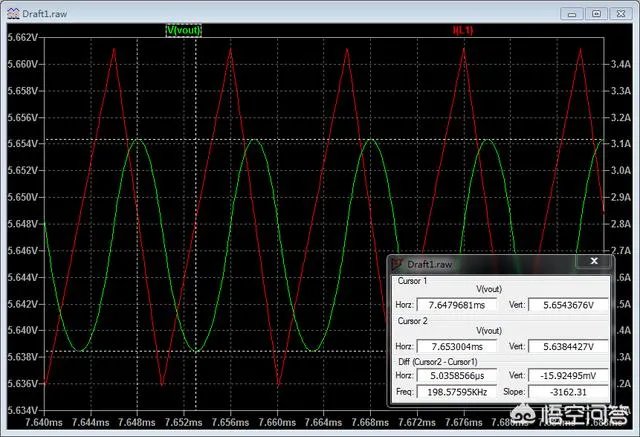Select the V(vout) trace label
This screenshot has width=640, height=437.
pos(183,30)
